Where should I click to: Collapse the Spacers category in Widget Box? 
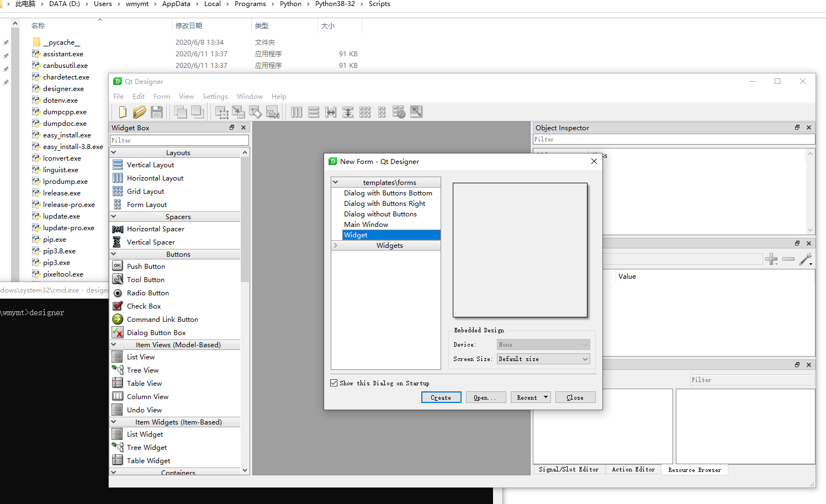pyautogui.click(x=114, y=216)
